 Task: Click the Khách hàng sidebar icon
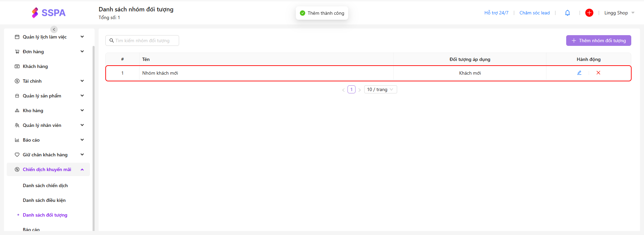(x=17, y=66)
